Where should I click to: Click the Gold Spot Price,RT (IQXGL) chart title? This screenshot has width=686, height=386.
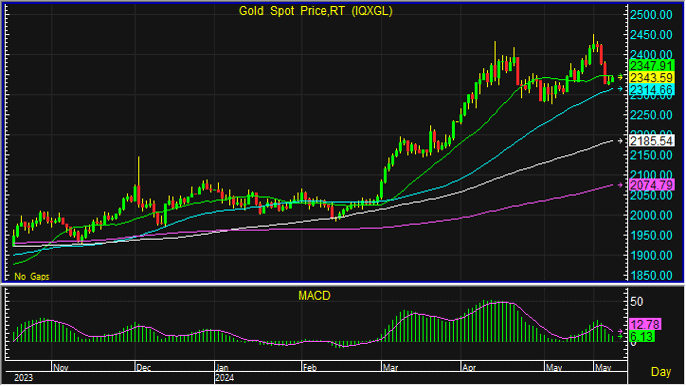tap(315, 11)
